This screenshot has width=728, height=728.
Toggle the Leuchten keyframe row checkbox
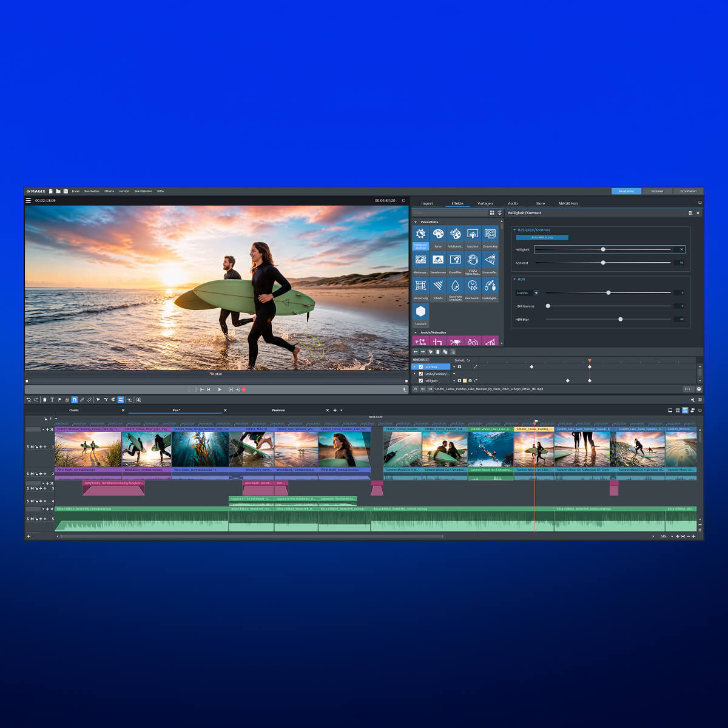pos(421,367)
